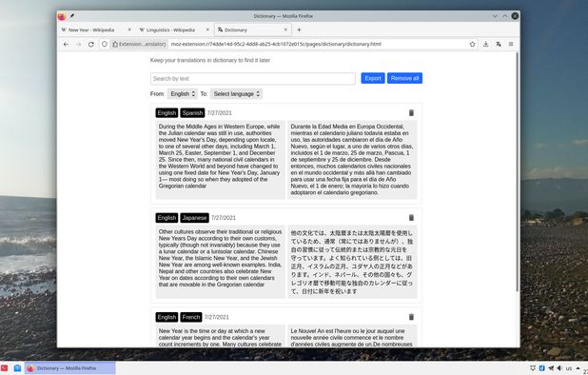The width and height of the screenshot is (588, 375).
Task: Click the page vertical scrollbar
Action: 518,171
